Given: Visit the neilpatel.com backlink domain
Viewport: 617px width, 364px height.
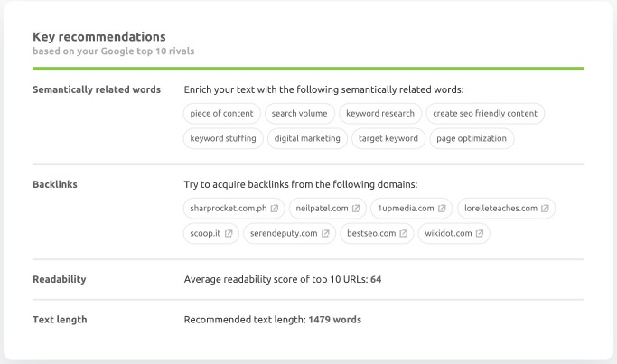Looking at the screenshot, I should pyautogui.click(x=322, y=208).
